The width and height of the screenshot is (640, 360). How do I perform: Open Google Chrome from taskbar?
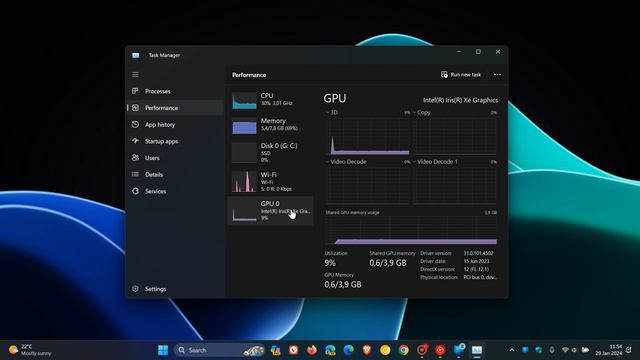pos(404,350)
